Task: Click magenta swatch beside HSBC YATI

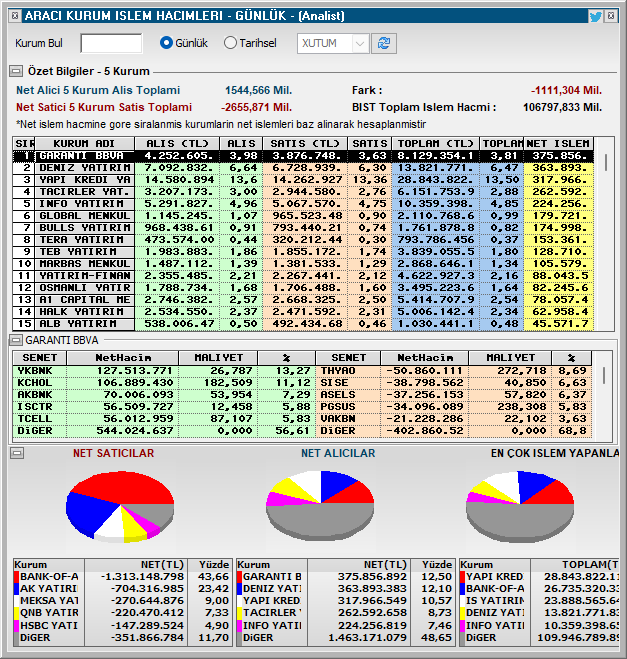Action: pyautogui.click(x=16, y=625)
